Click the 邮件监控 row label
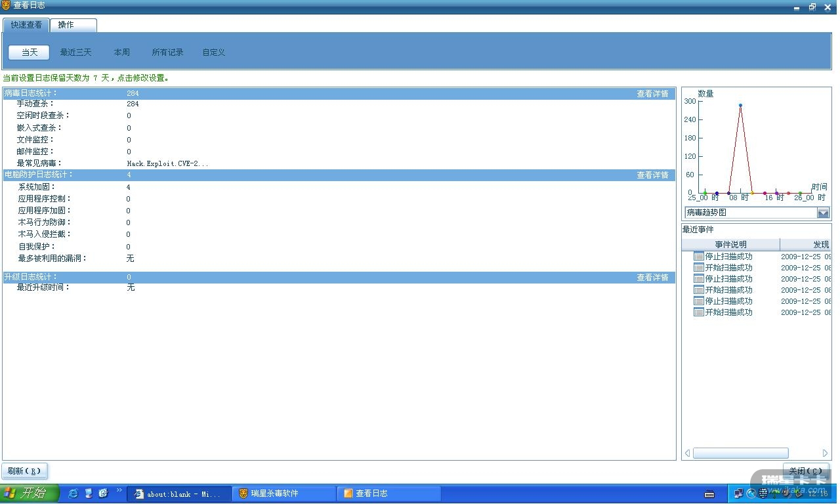This screenshot has height=504, width=840. pos(35,152)
